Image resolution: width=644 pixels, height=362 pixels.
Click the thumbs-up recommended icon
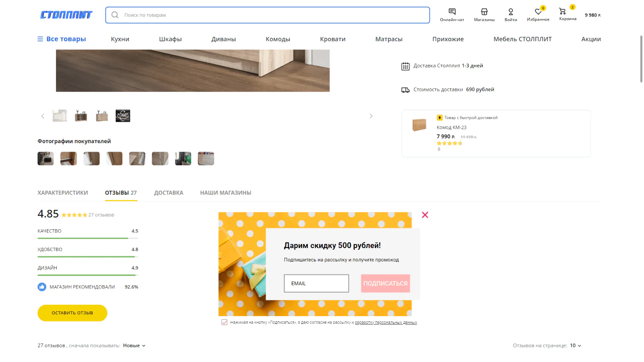point(42,287)
